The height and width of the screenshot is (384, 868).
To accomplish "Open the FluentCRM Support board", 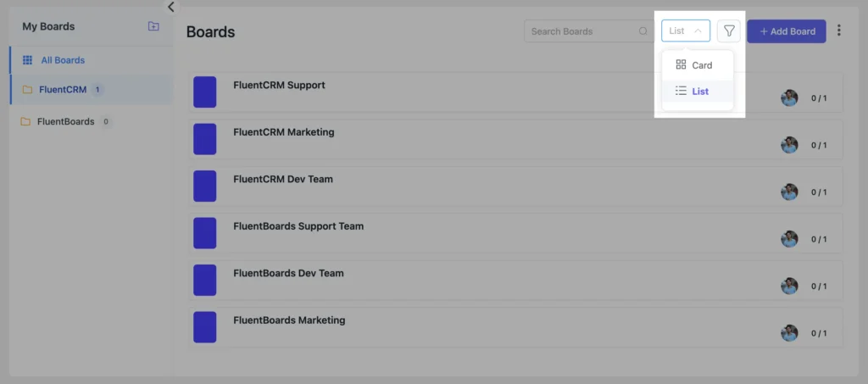I will (x=515, y=92).
